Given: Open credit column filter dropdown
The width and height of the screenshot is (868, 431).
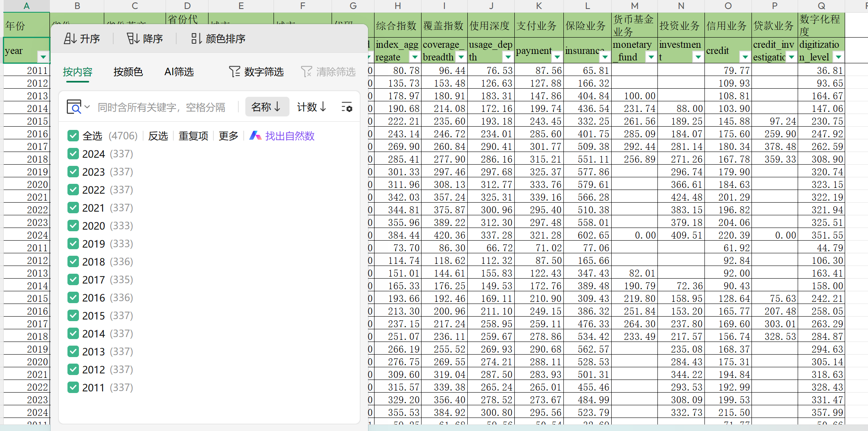Looking at the screenshot, I should [x=745, y=57].
